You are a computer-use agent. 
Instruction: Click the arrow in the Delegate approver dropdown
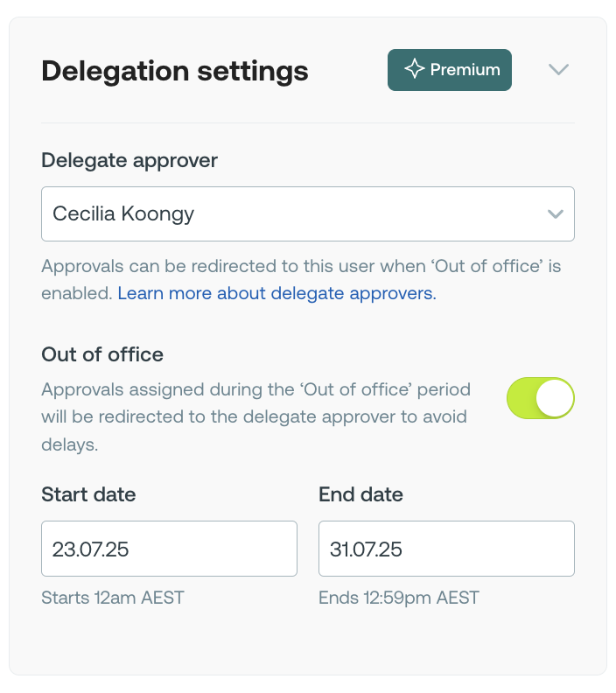[x=554, y=213]
